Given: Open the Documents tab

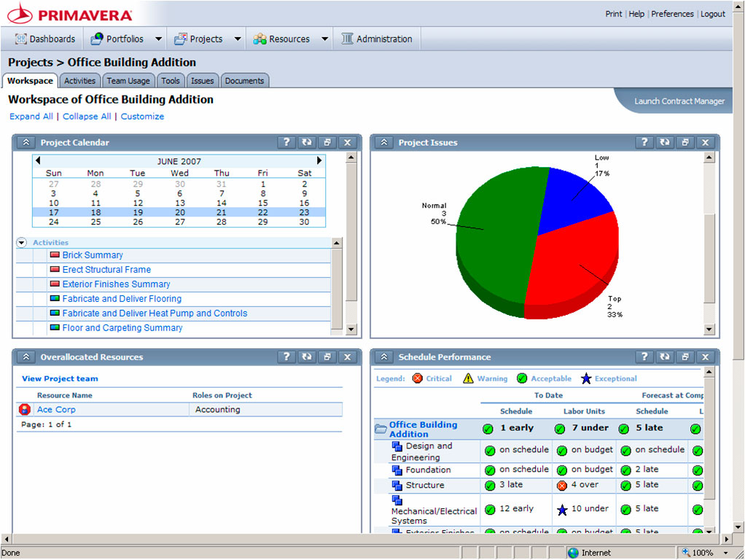Looking at the screenshot, I should point(245,81).
